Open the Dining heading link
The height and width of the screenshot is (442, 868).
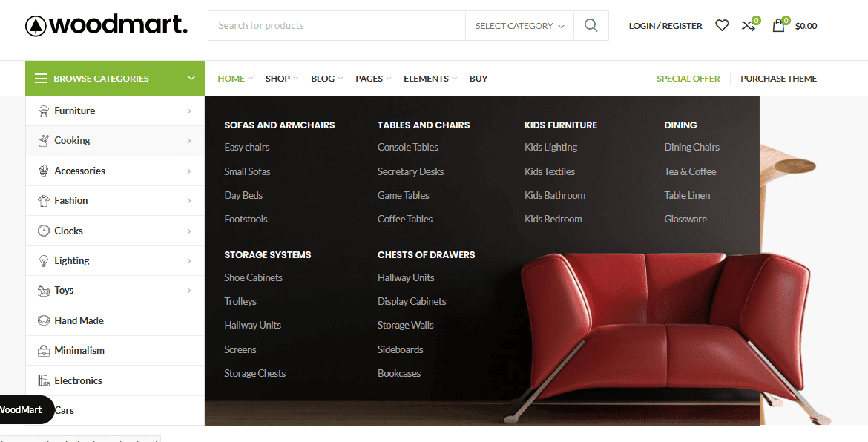click(680, 125)
